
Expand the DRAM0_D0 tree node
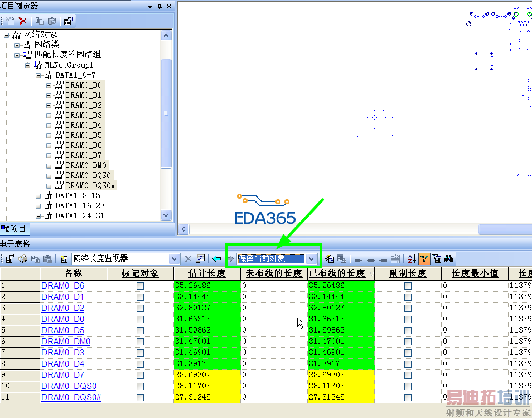[x=49, y=85]
